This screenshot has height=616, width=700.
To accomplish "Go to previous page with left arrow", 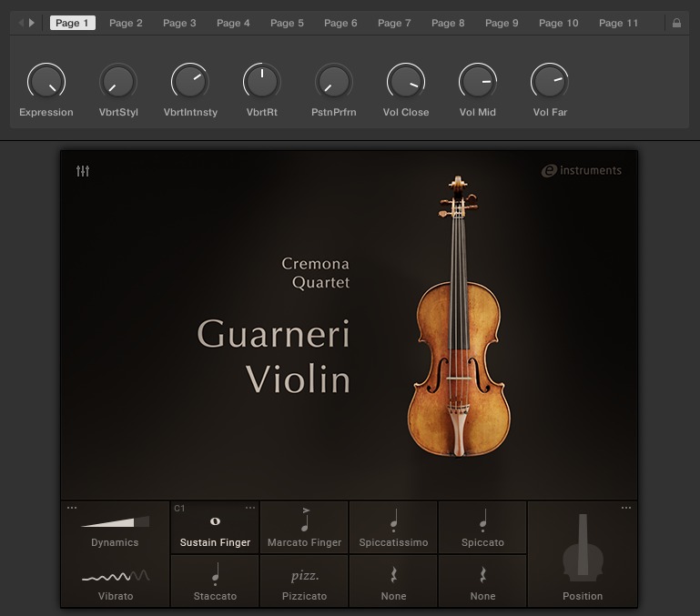I will point(22,23).
